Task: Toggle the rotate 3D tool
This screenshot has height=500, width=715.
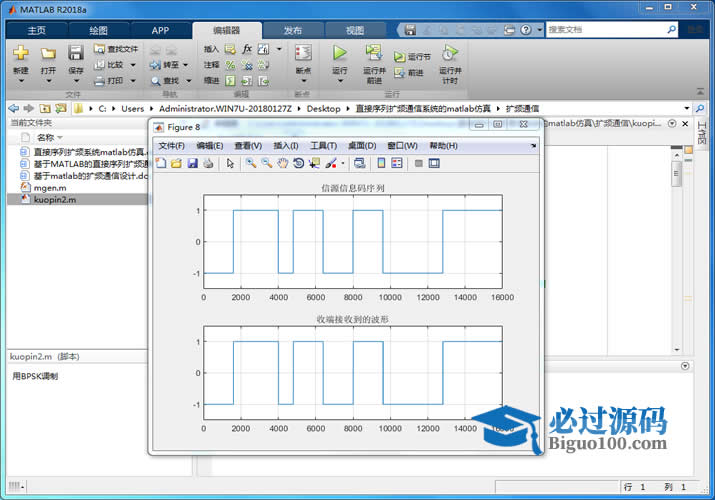Action: coord(298,163)
